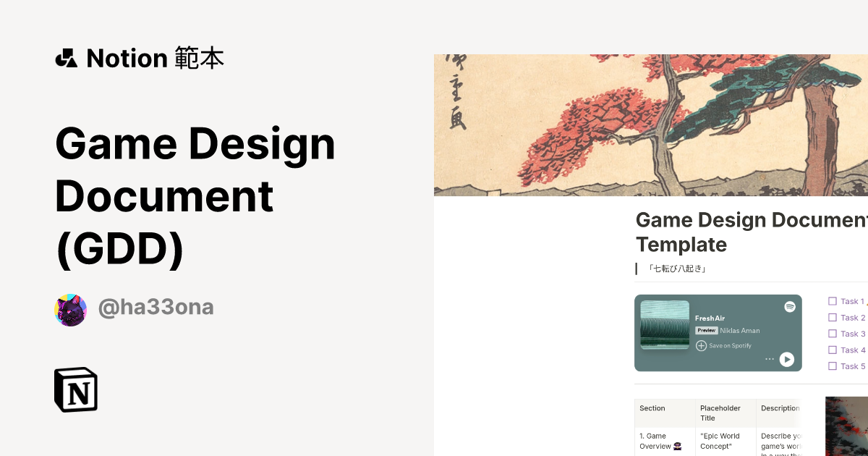Open the @ha33ona profile link
The image size is (868, 456).
click(x=156, y=307)
